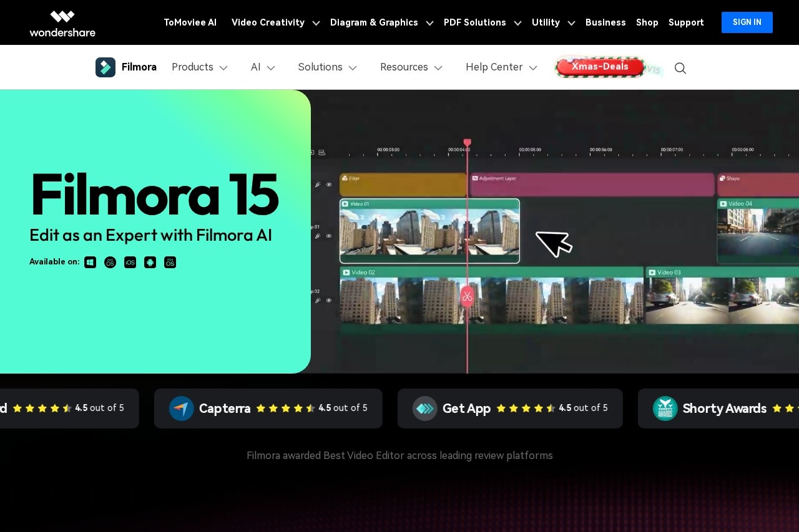Select the macOS platform icon
This screenshot has width=799, height=532.
(110, 262)
